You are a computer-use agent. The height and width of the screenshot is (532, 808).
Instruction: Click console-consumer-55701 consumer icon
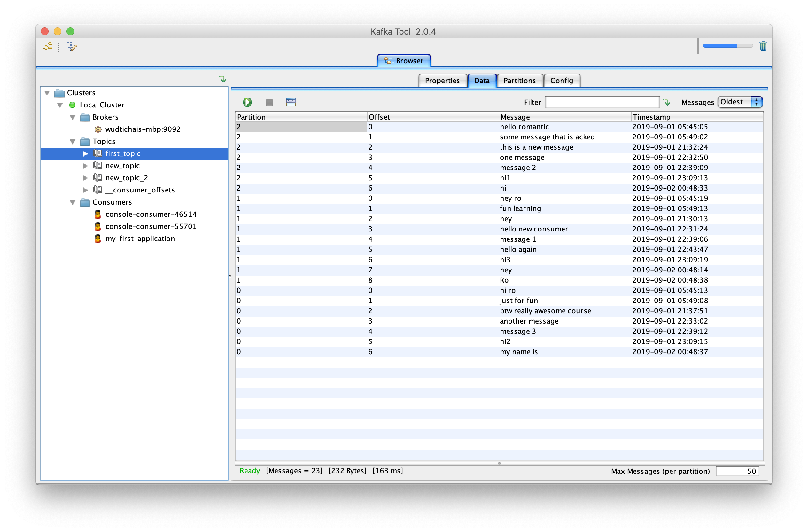(98, 226)
